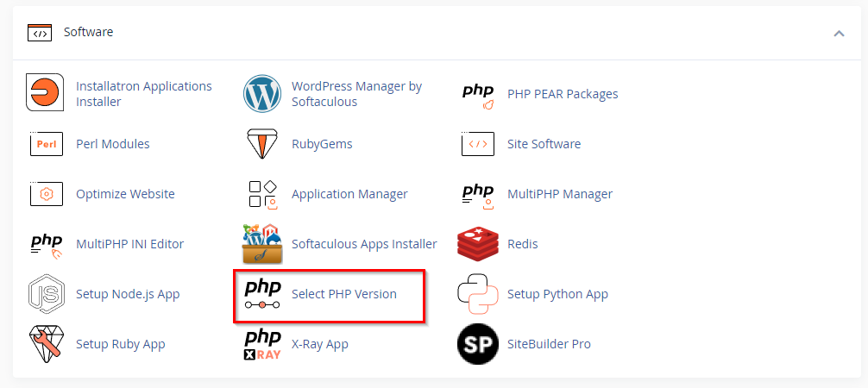Open MultiPHP INI Editor link
Screen dimensions: 868x388
(130, 244)
